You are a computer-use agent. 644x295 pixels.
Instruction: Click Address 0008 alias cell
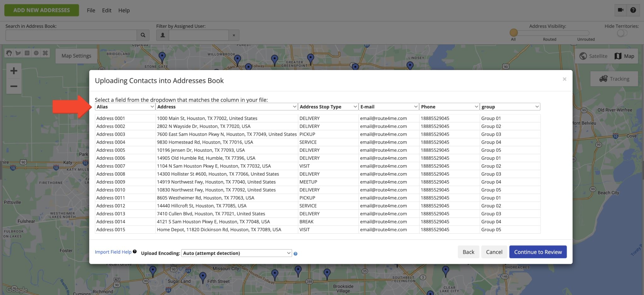coord(125,174)
